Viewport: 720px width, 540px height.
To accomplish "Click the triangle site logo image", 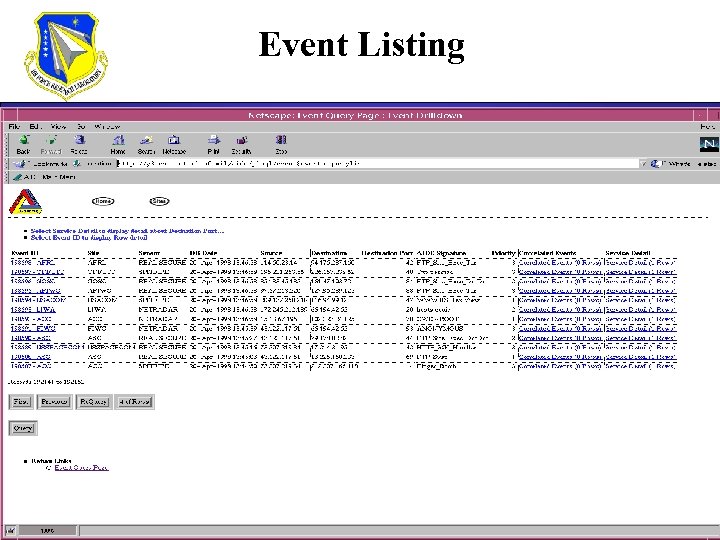I will pos(25,202).
